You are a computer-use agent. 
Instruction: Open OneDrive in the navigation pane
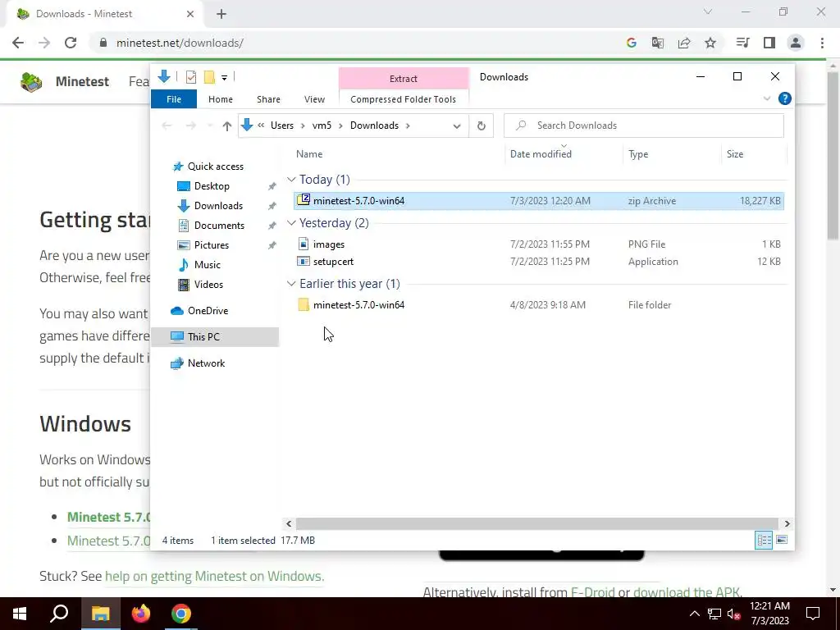click(208, 311)
